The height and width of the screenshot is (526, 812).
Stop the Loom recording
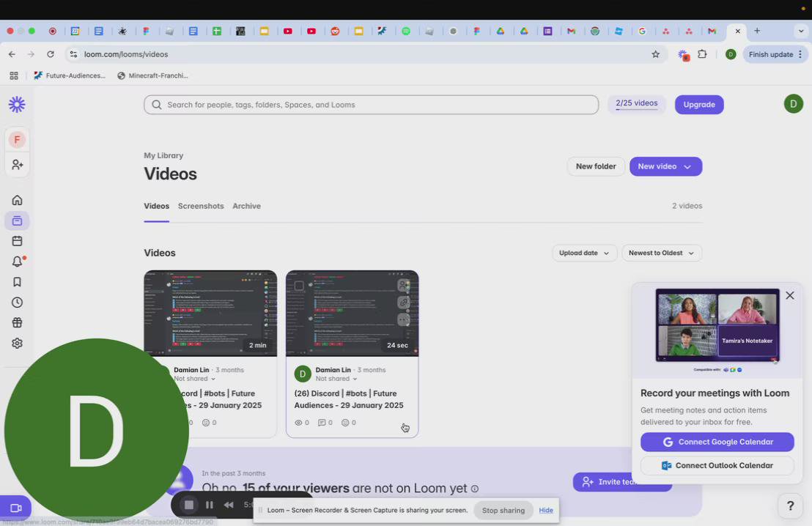click(x=189, y=505)
